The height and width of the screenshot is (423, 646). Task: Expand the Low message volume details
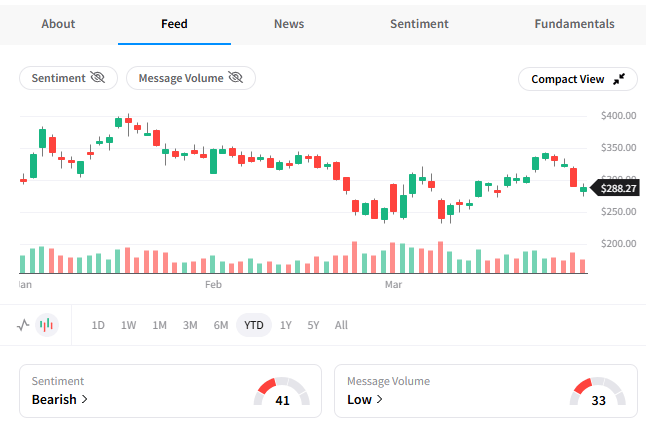pos(359,399)
